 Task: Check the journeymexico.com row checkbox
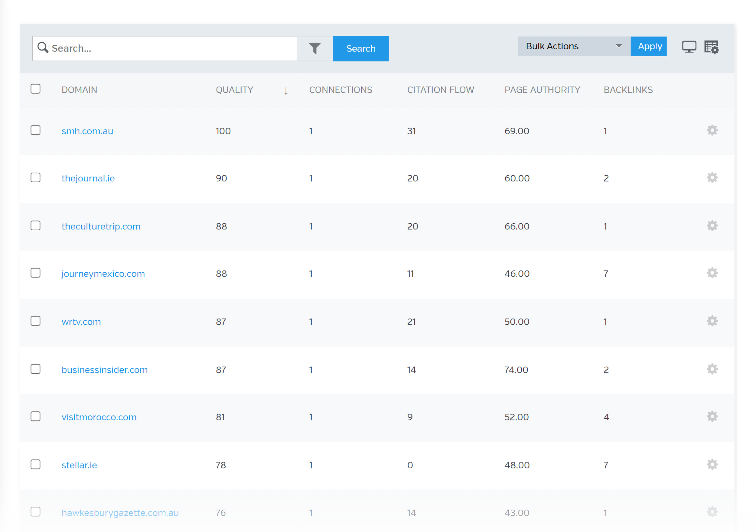click(36, 273)
